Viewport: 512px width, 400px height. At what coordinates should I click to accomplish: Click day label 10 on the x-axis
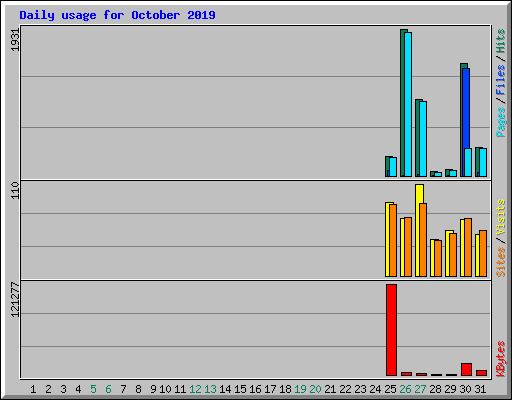[x=165, y=389]
